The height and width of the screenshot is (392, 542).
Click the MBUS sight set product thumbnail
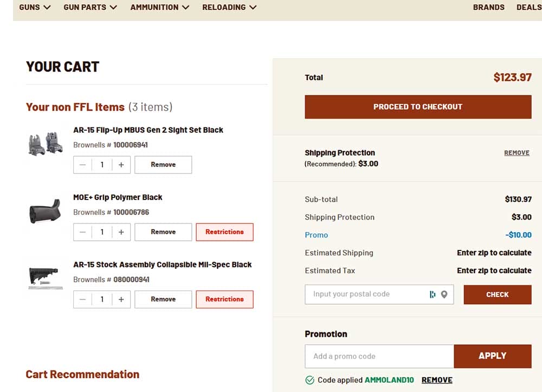point(45,144)
